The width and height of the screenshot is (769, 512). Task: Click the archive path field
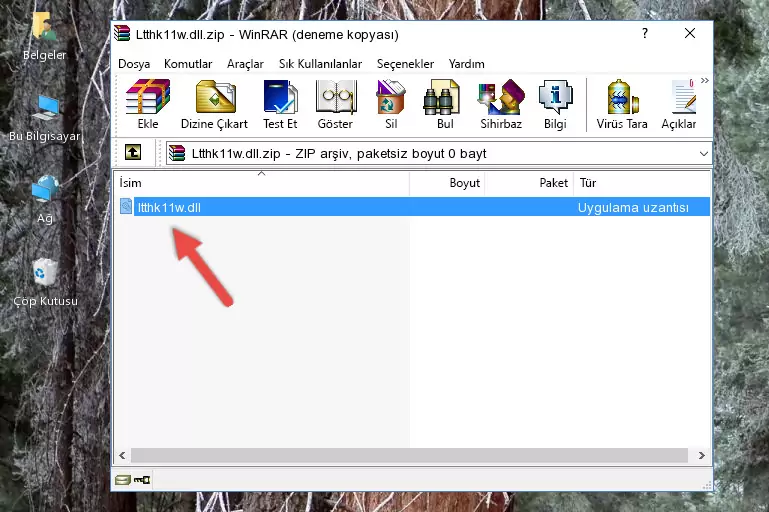click(439, 154)
